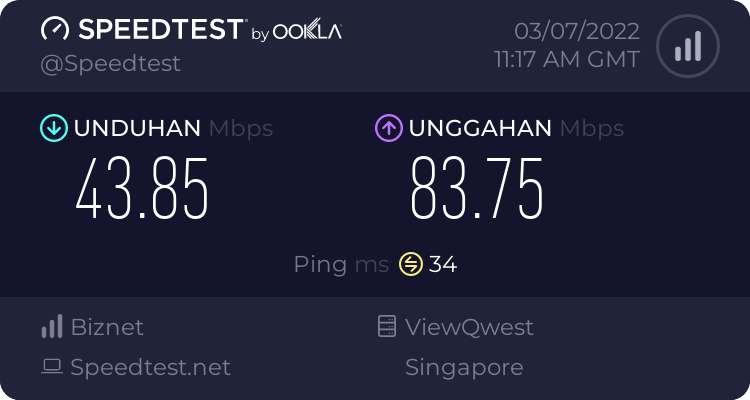Image resolution: width=750 pixels, height=400 pixels.
Task: Click the download speed value 43.85
Action: [x=143, y=190]
